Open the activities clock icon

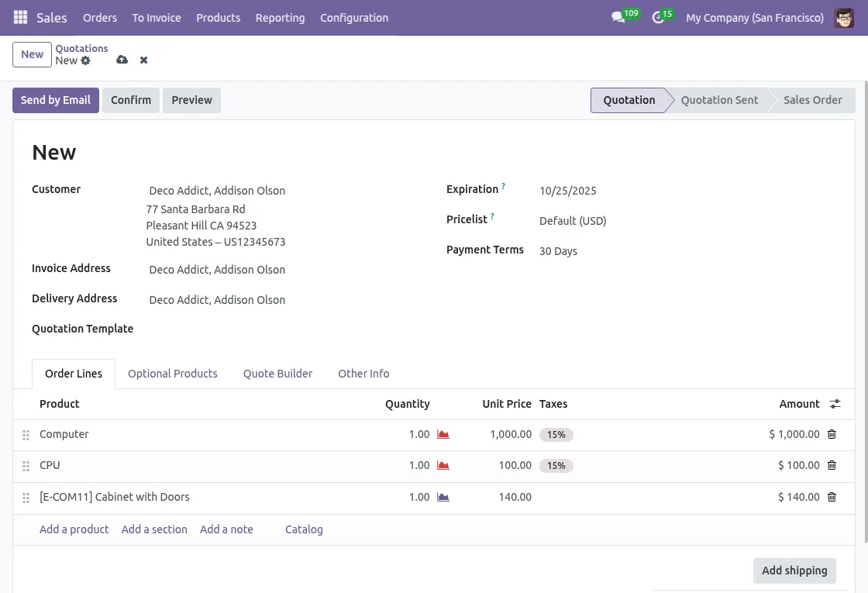point(656,17)
